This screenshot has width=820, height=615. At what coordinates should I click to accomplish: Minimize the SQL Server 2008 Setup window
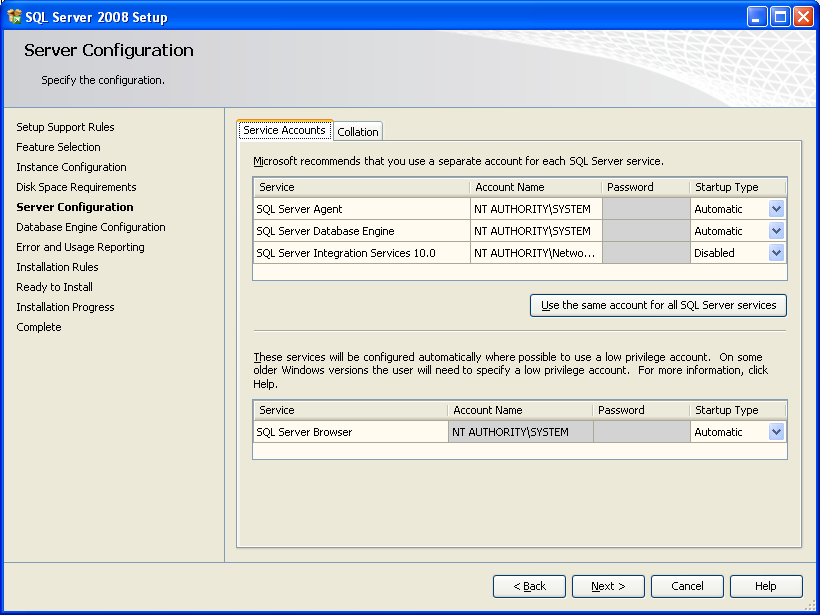point(756,17)
